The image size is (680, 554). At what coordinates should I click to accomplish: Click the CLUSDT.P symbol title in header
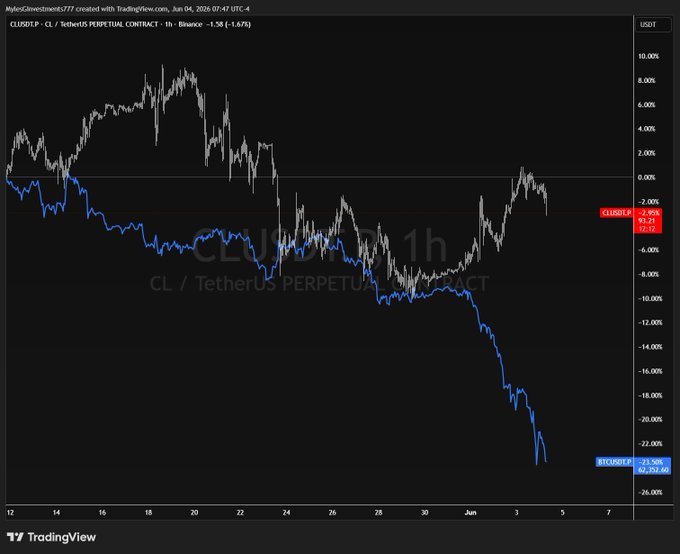tap(24, 24)
